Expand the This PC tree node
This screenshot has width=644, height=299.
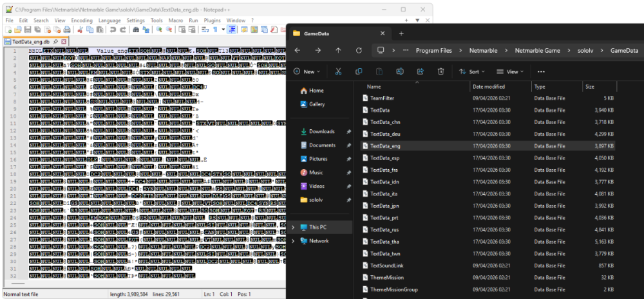click(x=293, y=227)
